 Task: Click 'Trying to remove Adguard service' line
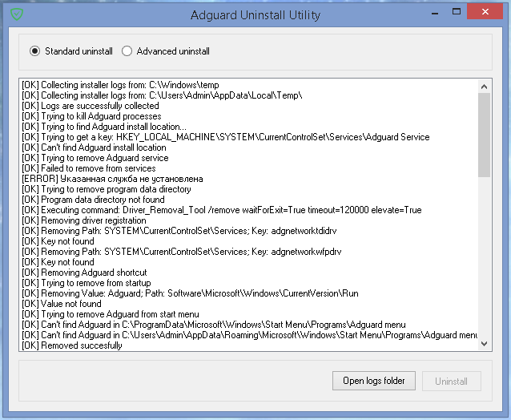[x=95, y=158]
